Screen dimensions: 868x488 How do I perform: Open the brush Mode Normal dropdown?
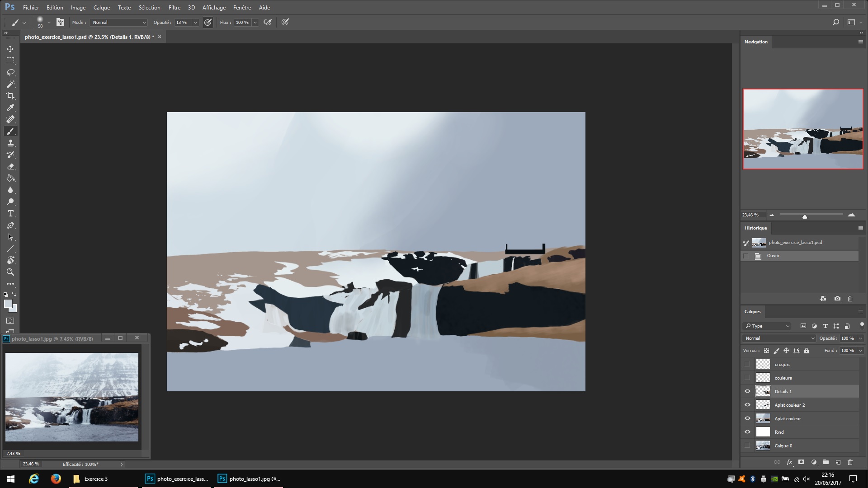pyautogui.click(x=119, y=22)
